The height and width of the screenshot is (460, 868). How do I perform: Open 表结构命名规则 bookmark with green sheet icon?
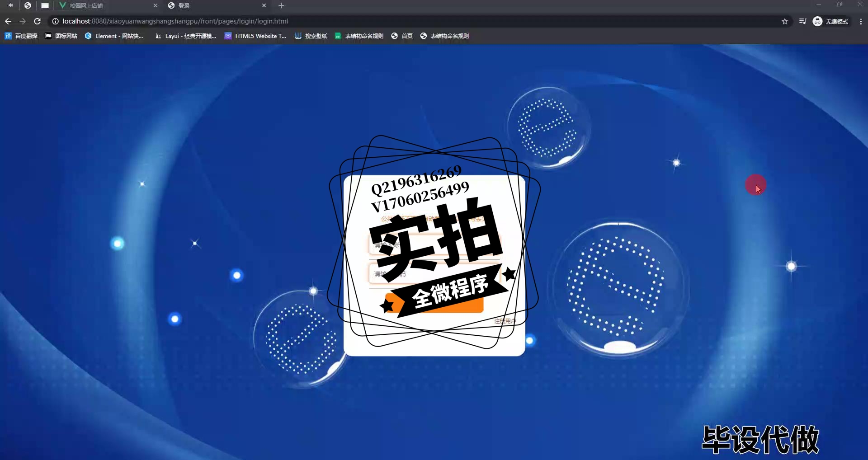point(359,36)
